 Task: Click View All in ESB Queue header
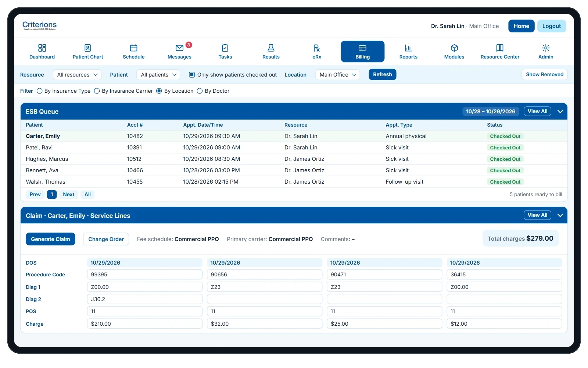pos(537,111)
